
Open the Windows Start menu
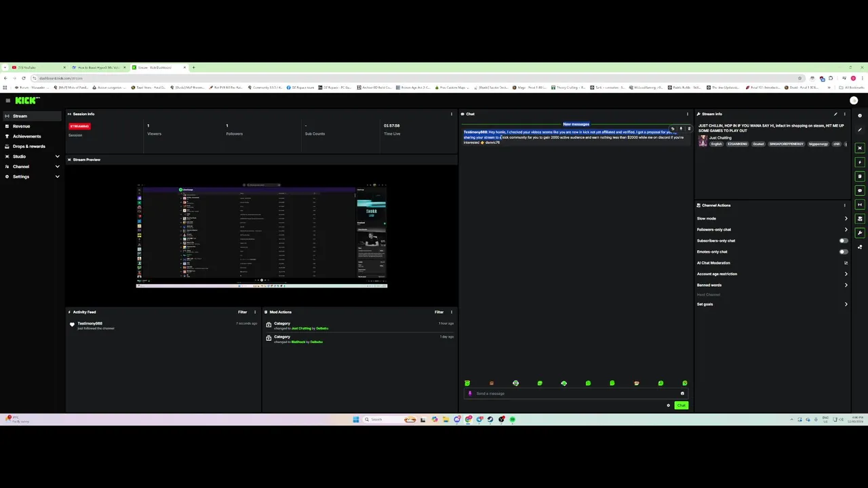356,420
